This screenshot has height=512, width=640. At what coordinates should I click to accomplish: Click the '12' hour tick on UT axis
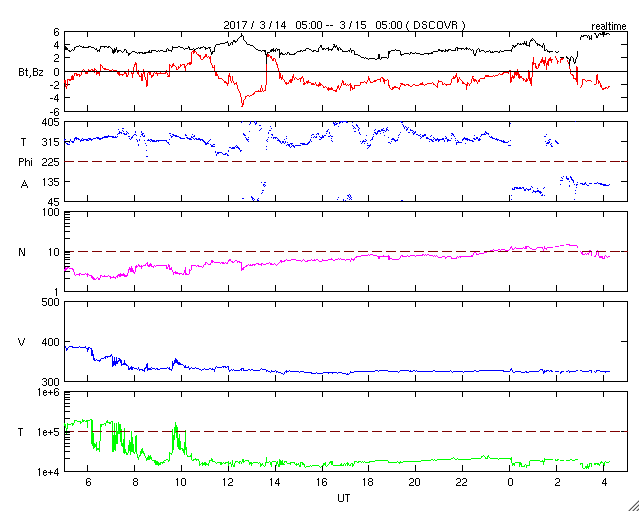pos(228,482)
